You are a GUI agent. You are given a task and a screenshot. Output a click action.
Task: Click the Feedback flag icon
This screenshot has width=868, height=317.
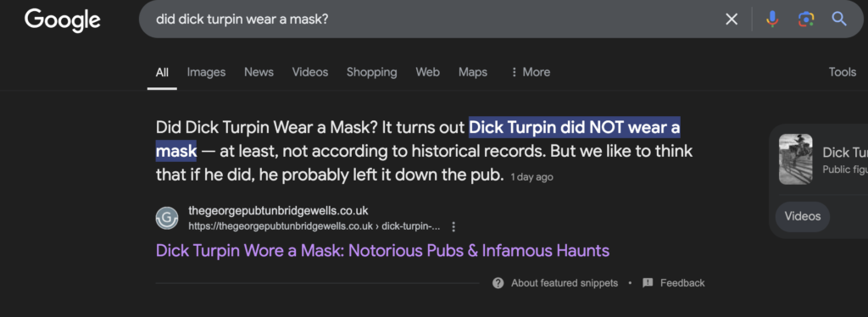(648, 283)
